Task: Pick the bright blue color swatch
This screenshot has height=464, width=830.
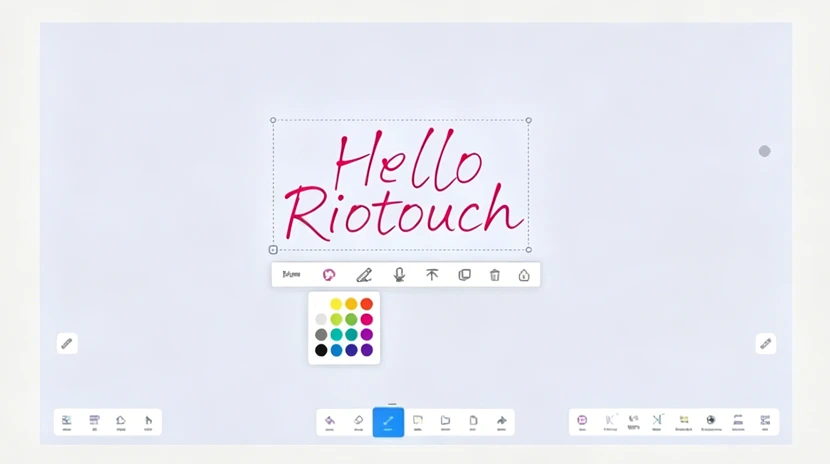Action: click(336, 350)
